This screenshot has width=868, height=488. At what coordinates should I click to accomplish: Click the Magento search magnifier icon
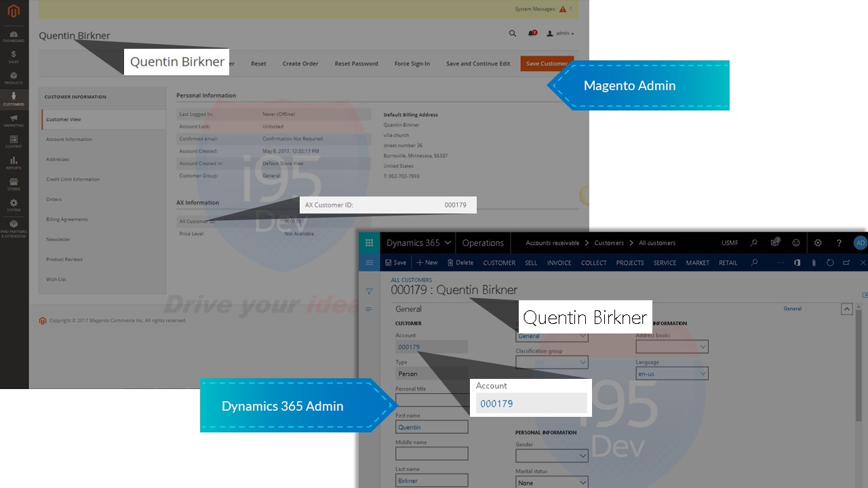pyautogui.click(x=512, y=33)
